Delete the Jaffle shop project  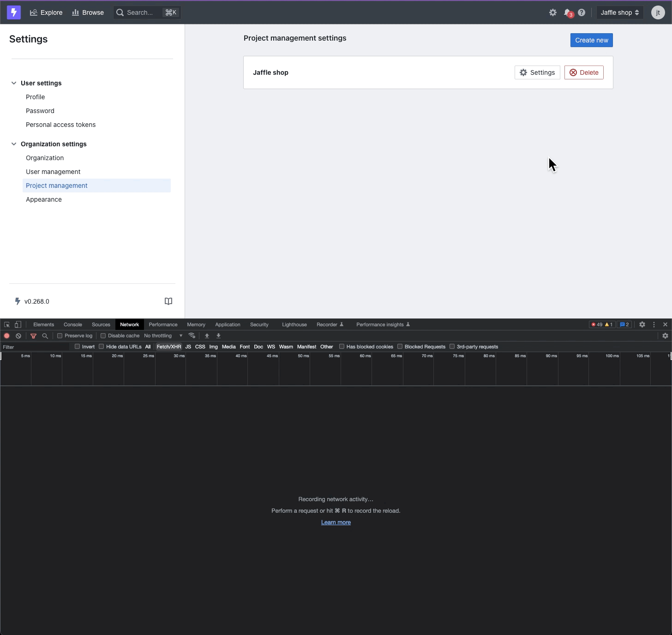[584, 72]
